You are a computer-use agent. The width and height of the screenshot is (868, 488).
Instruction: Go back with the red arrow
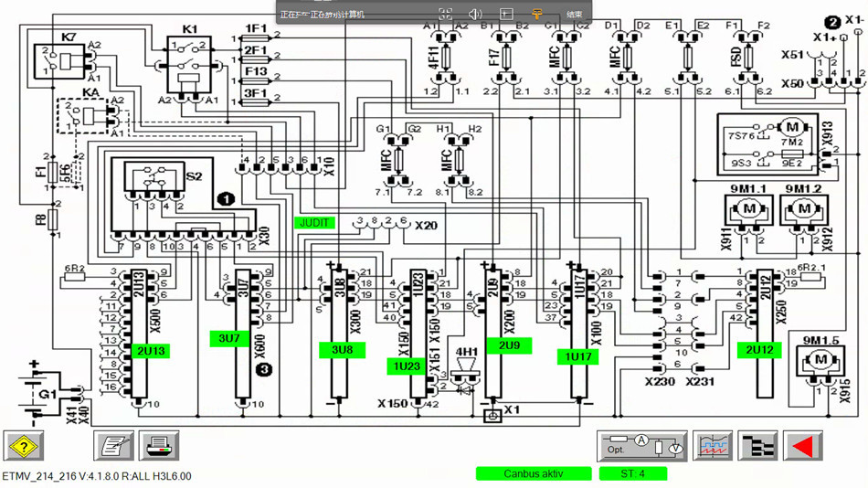coord(802,446)
